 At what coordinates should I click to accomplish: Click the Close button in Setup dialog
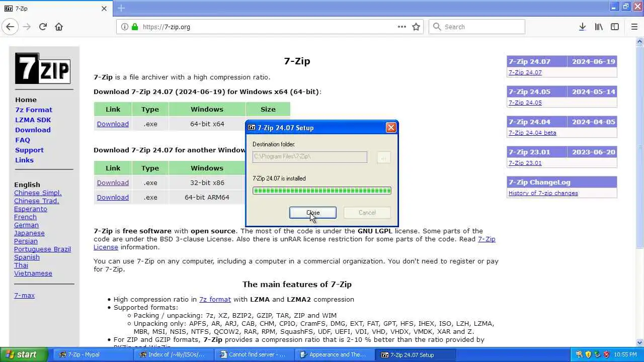[313, 213]
